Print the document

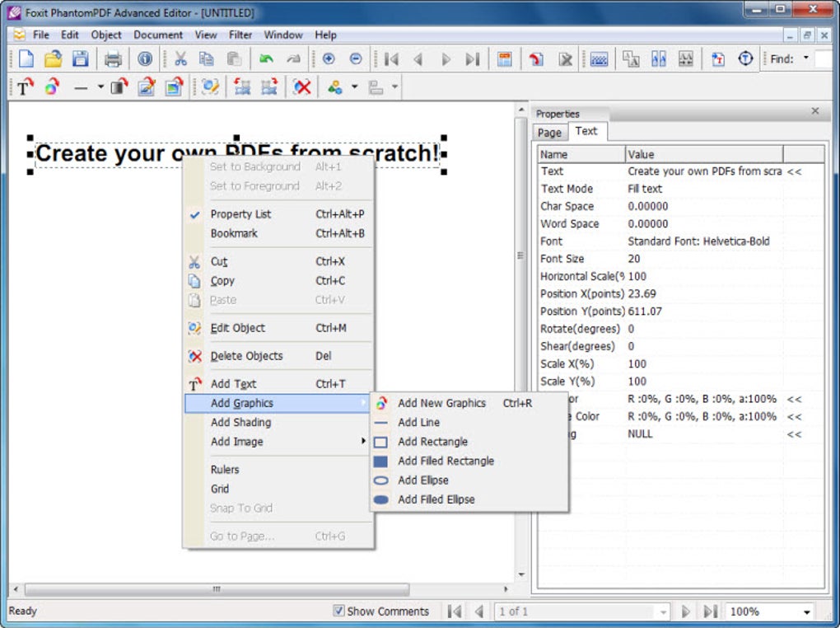pos(114,59)
